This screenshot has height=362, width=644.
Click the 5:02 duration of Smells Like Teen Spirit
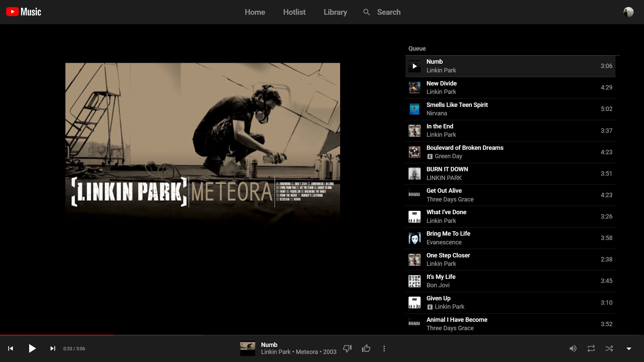point(606,109)
